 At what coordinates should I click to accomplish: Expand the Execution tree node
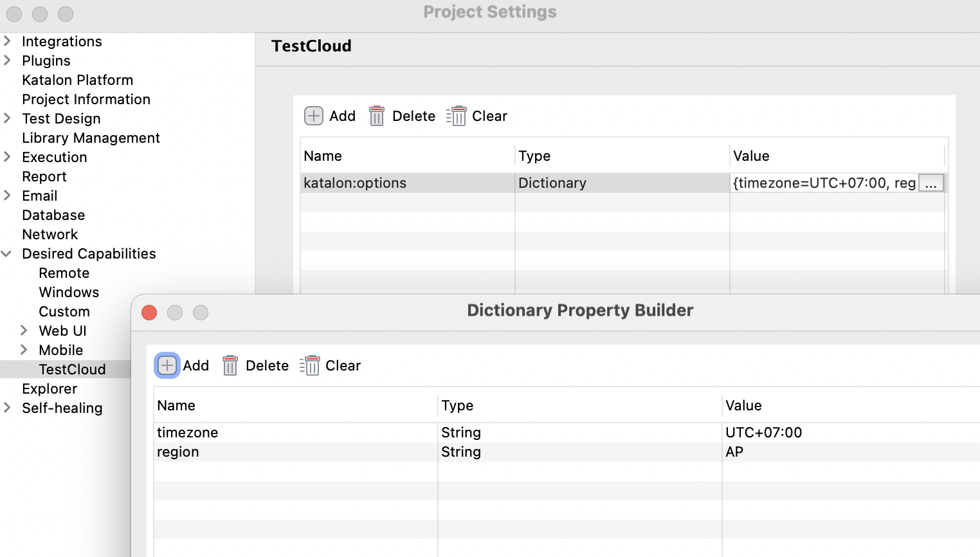click(7, 157)
